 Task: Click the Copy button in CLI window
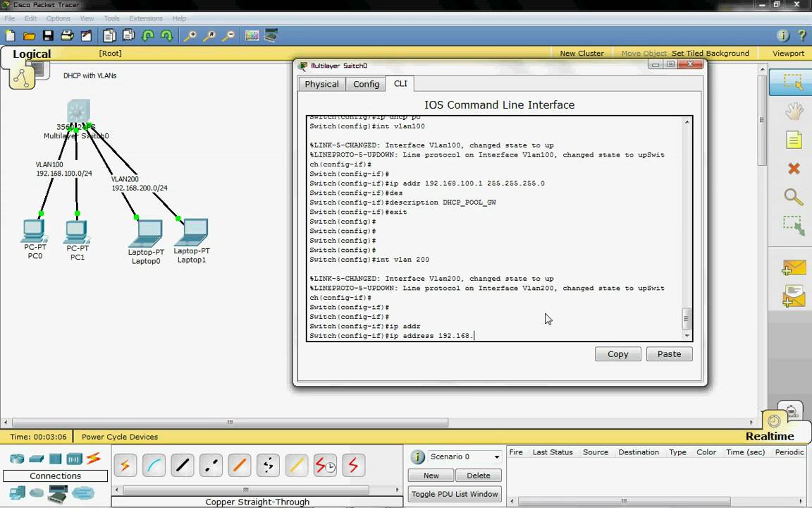click(617, 354)
